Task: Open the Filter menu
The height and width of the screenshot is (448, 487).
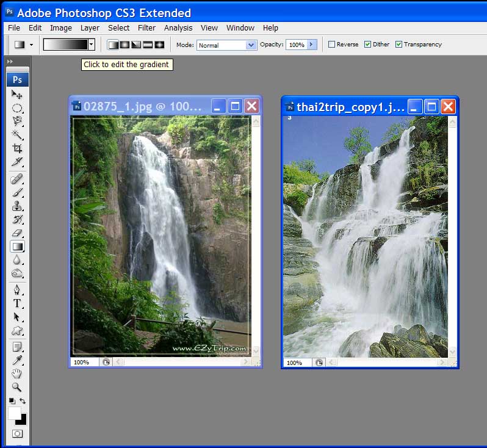Action: point(146,28)
